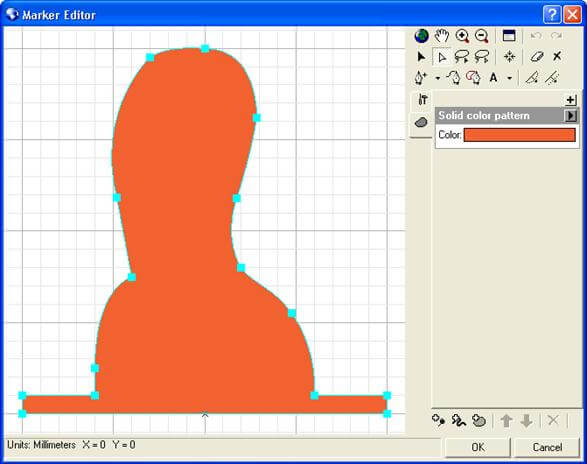Image resolution: width=587 pixels, height=464 pixels.
Task: Select the black arrow selection tool
Action: point(421,57)
